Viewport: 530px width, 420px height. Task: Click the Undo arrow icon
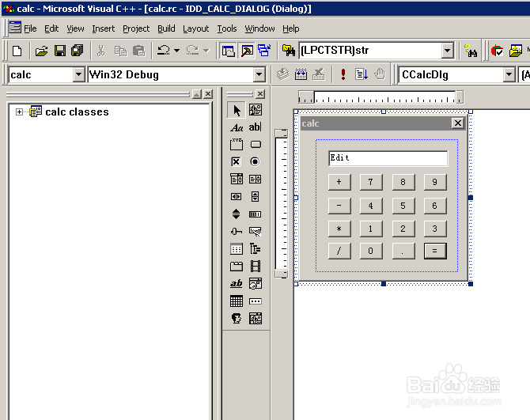coord(164,51)
